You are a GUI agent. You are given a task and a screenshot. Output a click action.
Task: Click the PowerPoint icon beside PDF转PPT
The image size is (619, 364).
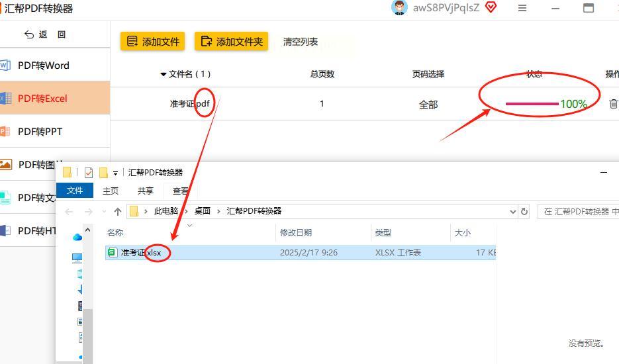point(5,132)
